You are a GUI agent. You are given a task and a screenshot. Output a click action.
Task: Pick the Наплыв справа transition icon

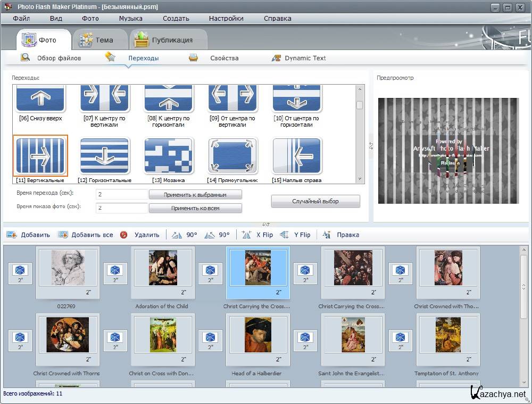coord(297,156)
